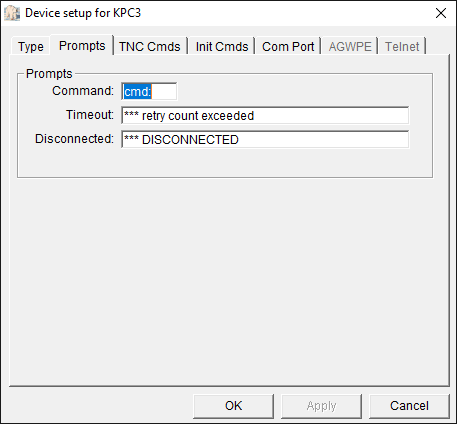Image resolution: width=457 pixels, height=424 pixels.
Task: Switch to the Type tab
Action: pos(31,46)
